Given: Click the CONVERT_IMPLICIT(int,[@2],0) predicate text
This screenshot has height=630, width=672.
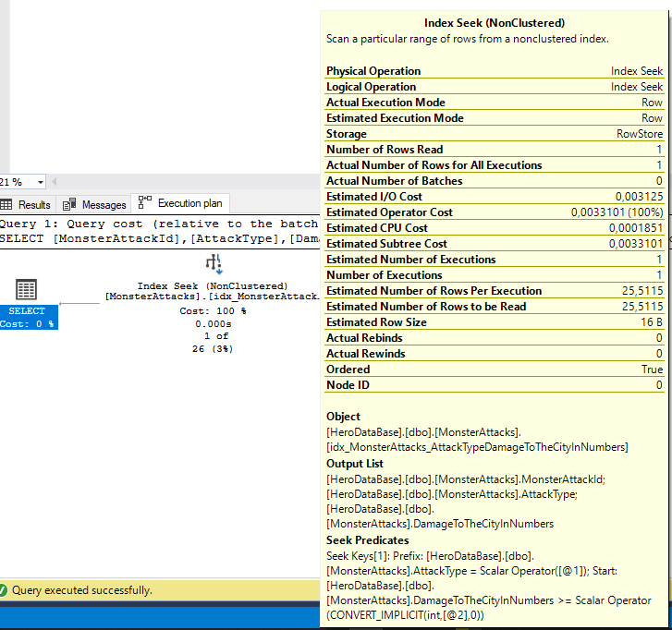Looking at the screenshot, I should click(x=406, y=615).
